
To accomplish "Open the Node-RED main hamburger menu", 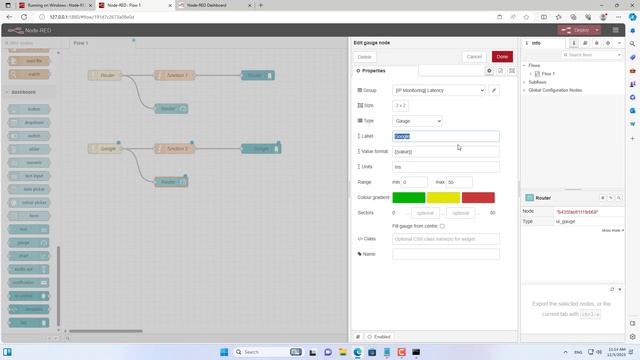I will pos(615,30).
